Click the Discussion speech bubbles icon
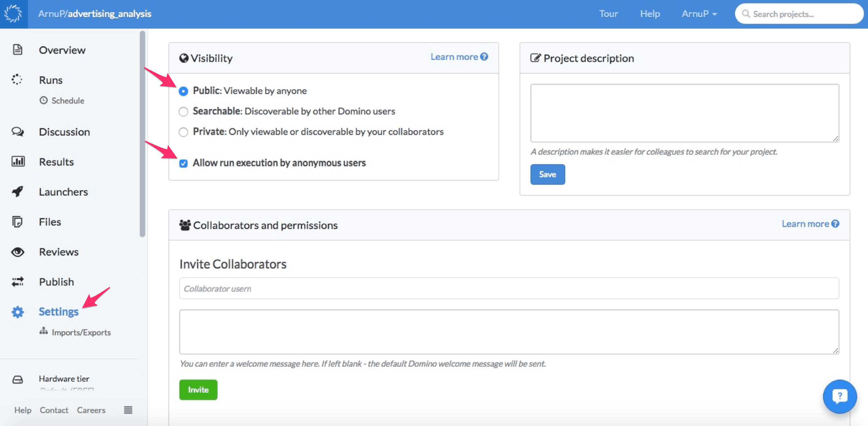The width and height of the screenshot is (868, 426). tap(18, 131)
